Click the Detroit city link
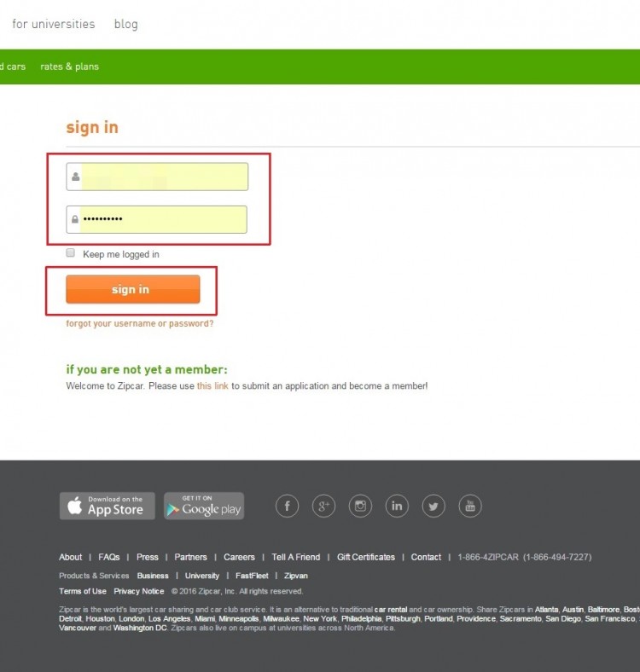 [70, 619]
